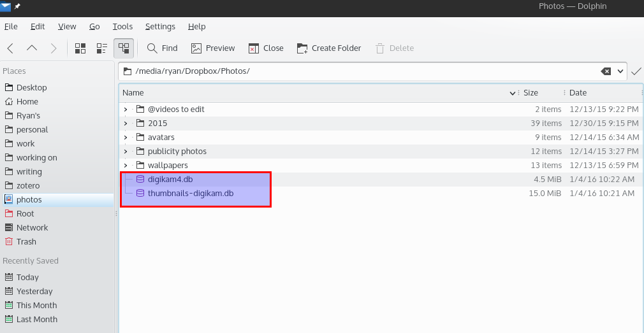Toggle the Preview display
Viewport: 644px width, 333px height.
point(213,48)
